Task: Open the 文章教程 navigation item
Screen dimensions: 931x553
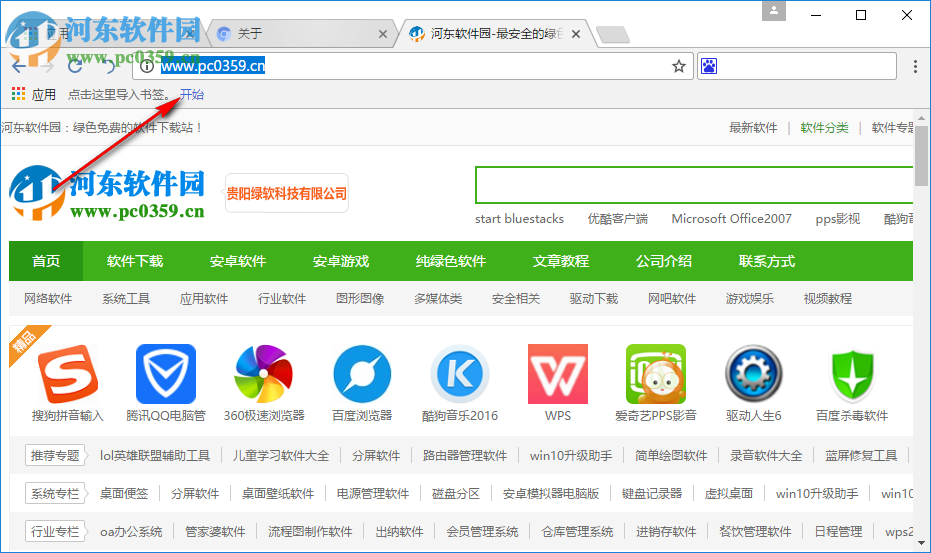Action: coord(560,261)
